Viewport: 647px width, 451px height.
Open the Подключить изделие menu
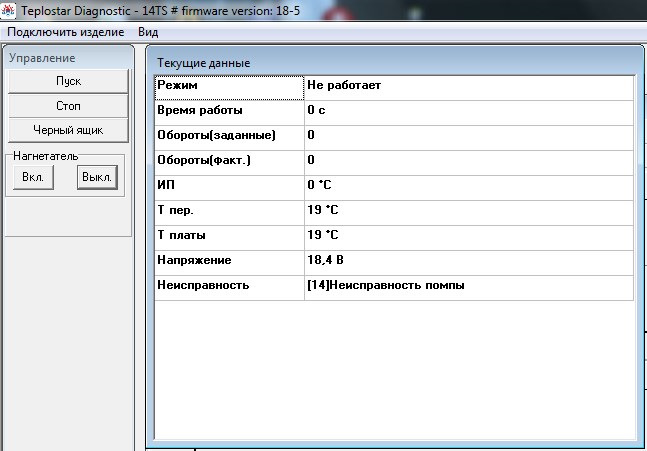tap(66, 32)
